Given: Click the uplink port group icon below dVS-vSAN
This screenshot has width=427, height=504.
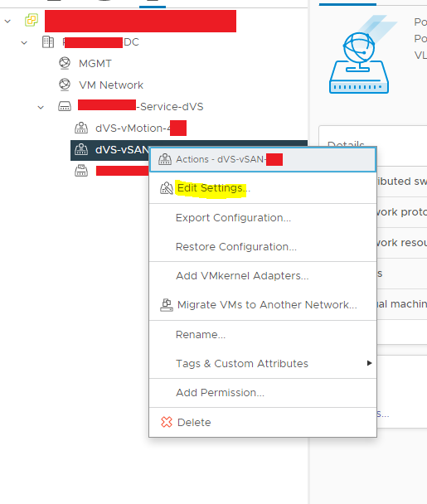Looking at the screenshot, I should [x=81, y=171].
